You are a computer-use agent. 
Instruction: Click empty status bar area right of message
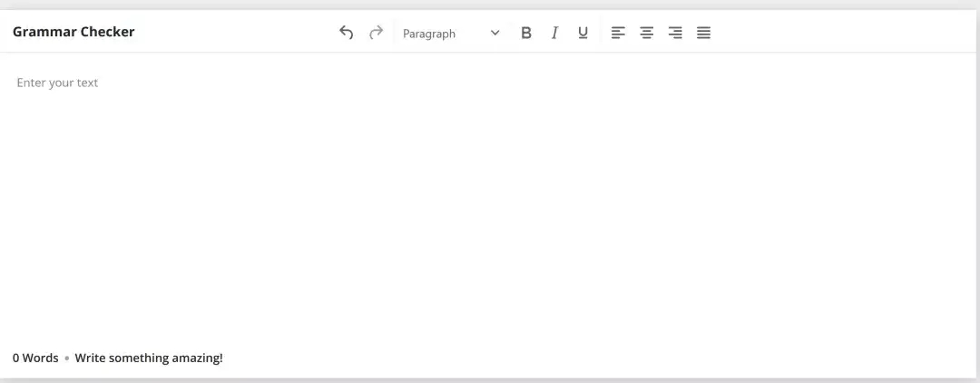click(590, 358)
